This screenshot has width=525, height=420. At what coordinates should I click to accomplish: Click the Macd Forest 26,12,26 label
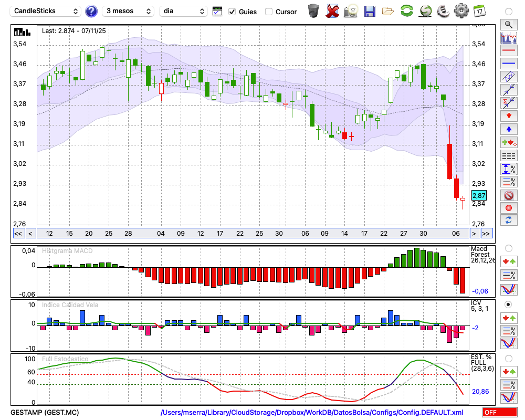click(x=483, y=255)
